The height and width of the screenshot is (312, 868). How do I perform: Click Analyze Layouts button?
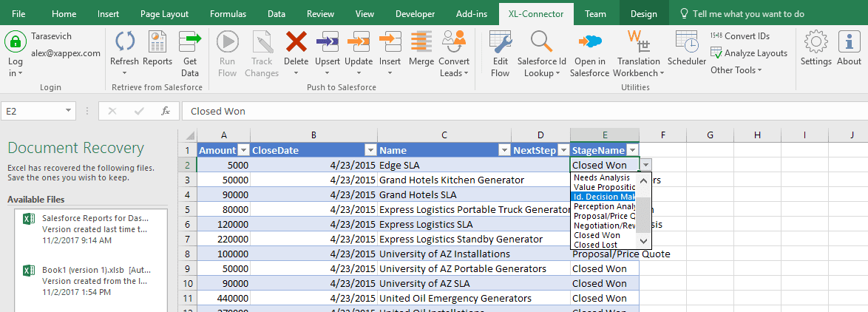(x=749, y=52)
